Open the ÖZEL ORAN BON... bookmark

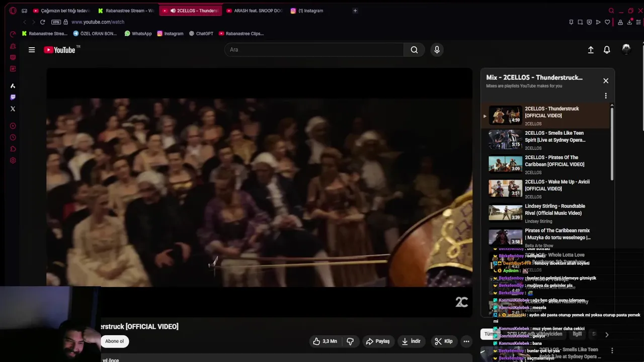[x=95, y=34]
